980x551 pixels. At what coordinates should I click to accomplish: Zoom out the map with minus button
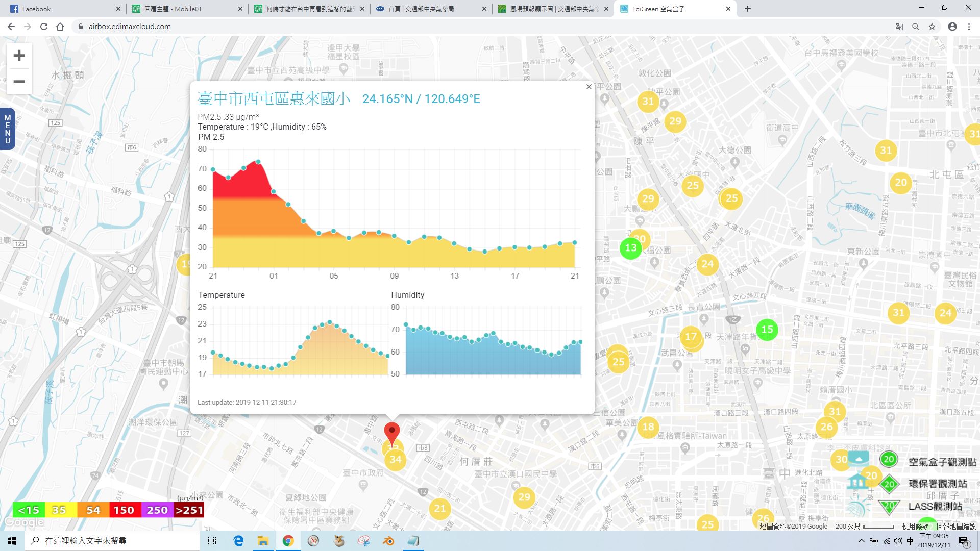click(19, 82)
